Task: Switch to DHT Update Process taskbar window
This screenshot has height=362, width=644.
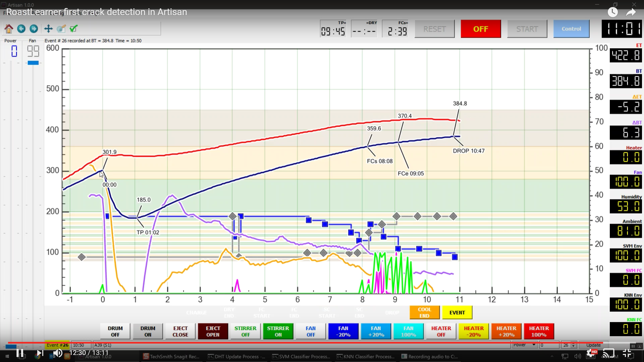Action: (x=236, y=357)
